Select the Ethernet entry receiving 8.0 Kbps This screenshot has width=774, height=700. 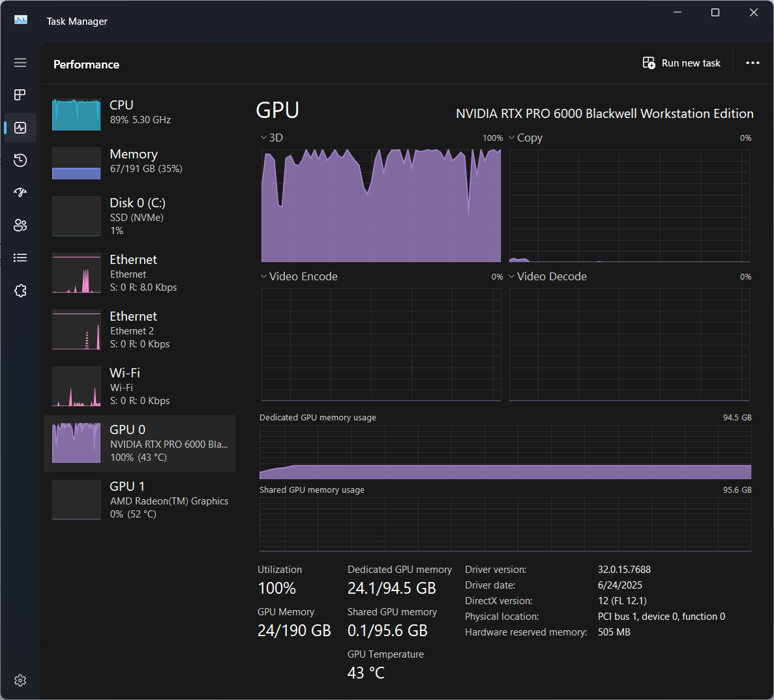coord(140,273)
